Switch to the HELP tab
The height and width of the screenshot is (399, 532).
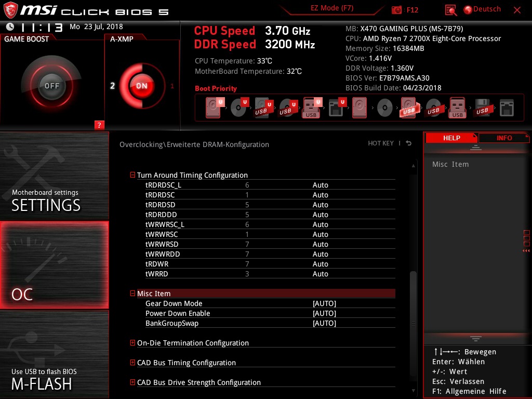coord(451,138)
